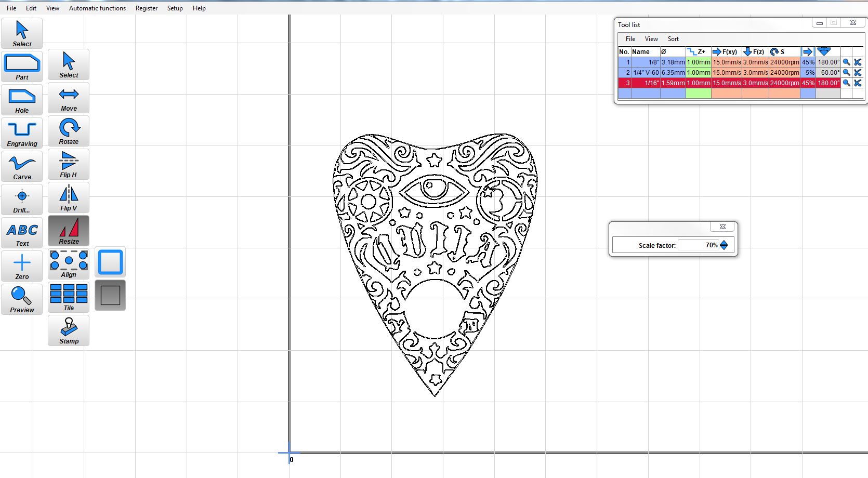Select tool name cell 1/16"
This screenshot has height=478, width=868.
(645, 83)
